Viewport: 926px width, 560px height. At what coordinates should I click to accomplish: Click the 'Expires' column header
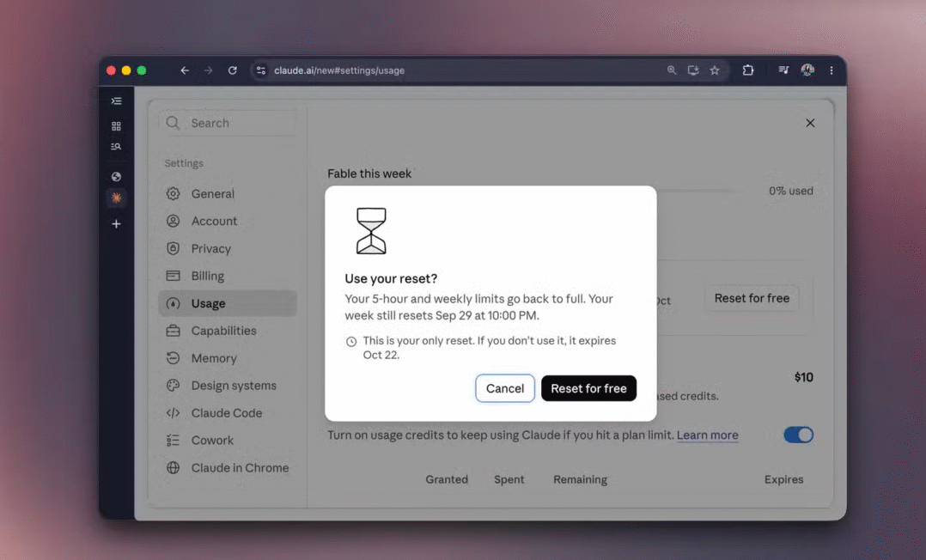click(x=783, y=479)
